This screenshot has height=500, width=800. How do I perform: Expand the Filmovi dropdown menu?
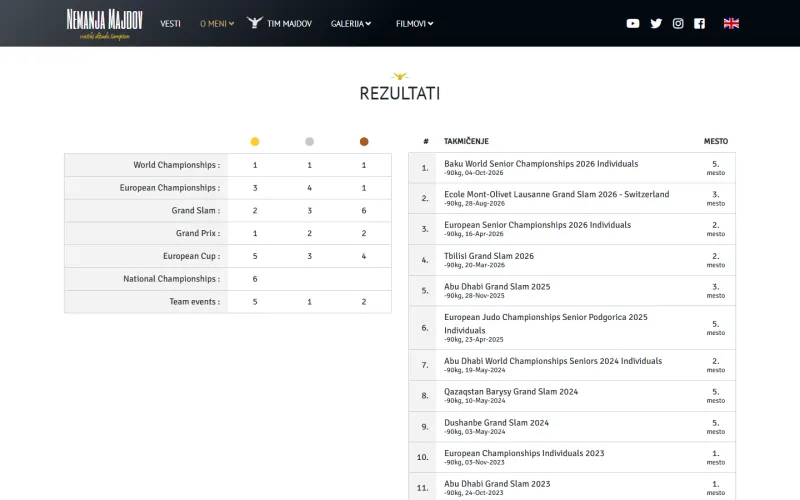[x=414, y=23]
